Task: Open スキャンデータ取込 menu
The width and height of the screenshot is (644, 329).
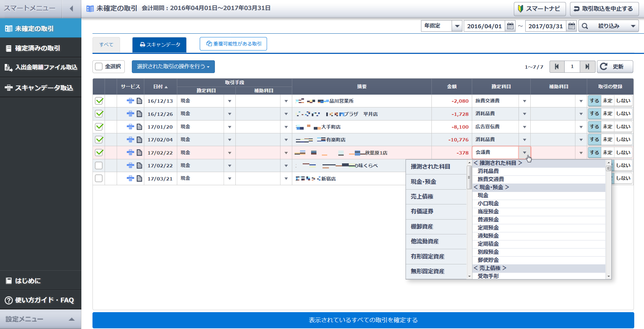Action: (40, 88)
